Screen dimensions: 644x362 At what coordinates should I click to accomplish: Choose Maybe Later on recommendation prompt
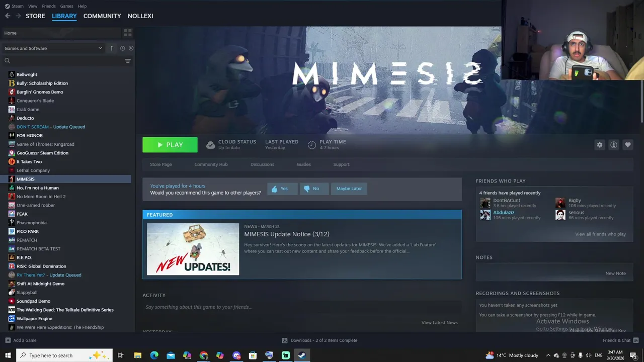point(349,189)
